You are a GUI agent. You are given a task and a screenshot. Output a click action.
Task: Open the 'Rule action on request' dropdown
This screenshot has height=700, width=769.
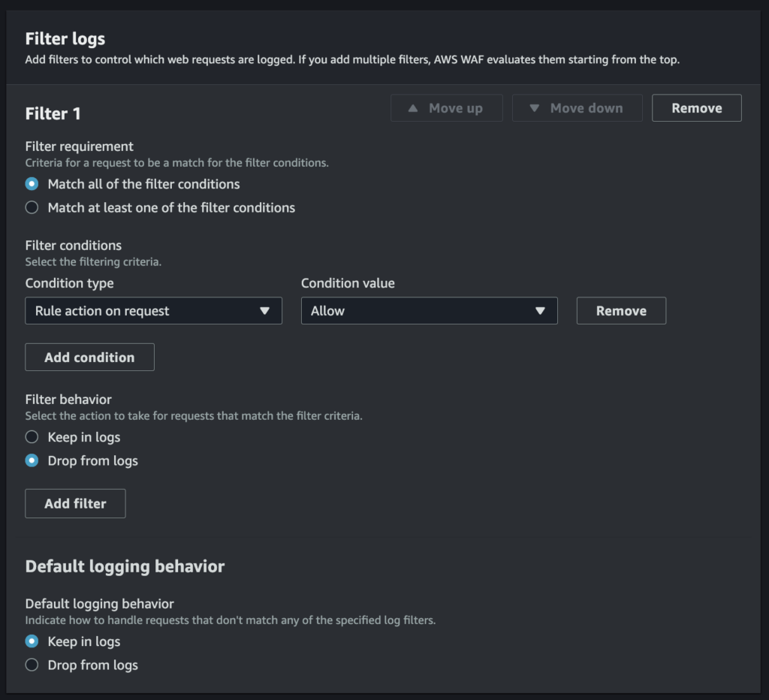[153, 311]
